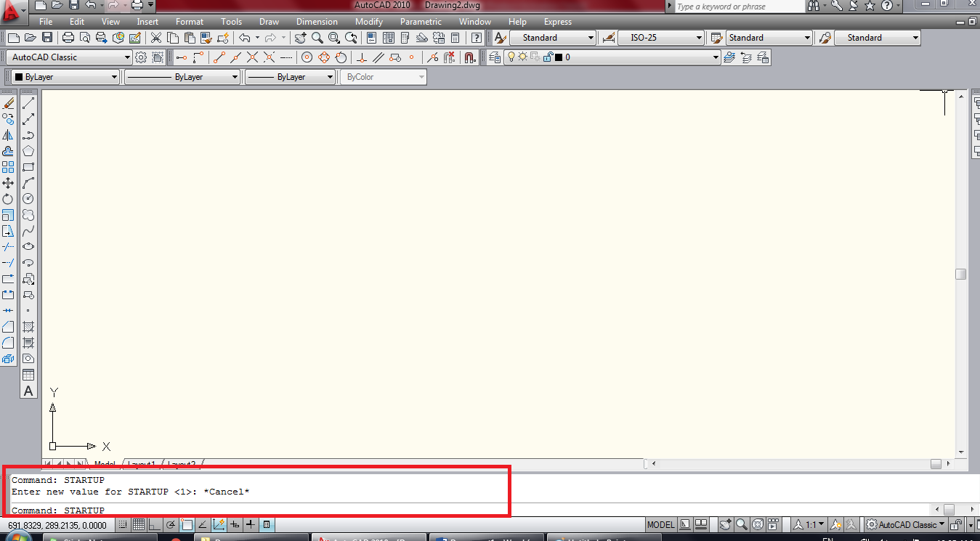
Task: Select the Erase tool
Action: pos(8,102)
